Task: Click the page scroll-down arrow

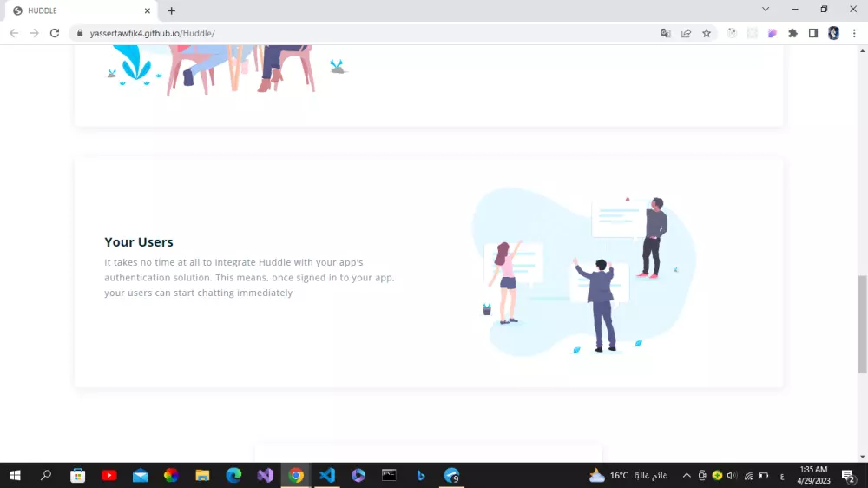Action: coord(863,457)
